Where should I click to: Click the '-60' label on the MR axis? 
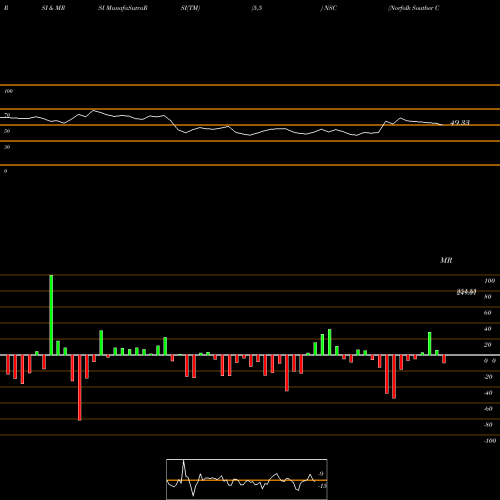click(488, 409)
